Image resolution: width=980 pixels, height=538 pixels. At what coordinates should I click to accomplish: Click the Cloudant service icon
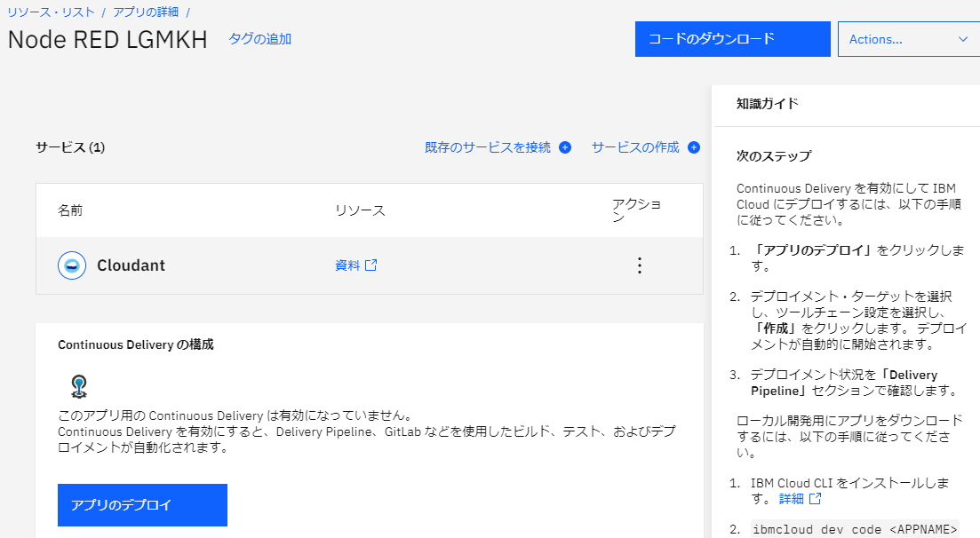point(72,265)
